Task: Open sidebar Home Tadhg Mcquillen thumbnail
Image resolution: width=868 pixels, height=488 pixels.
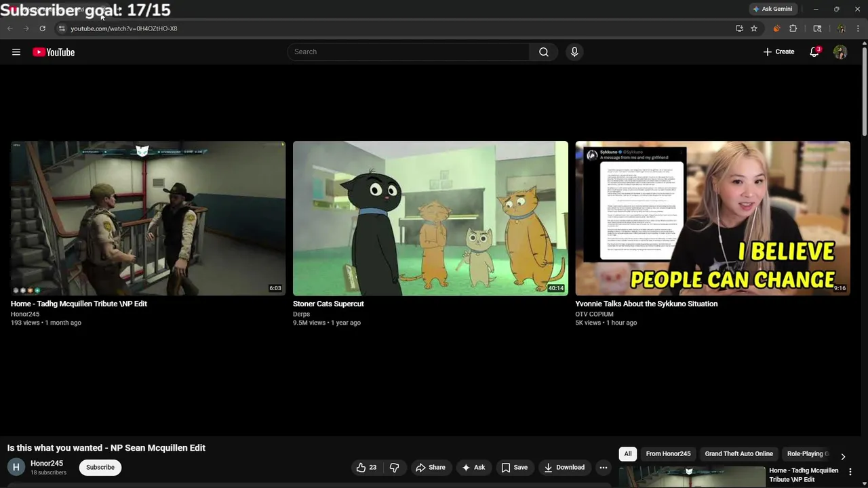Action: click(x=692, y=476)
